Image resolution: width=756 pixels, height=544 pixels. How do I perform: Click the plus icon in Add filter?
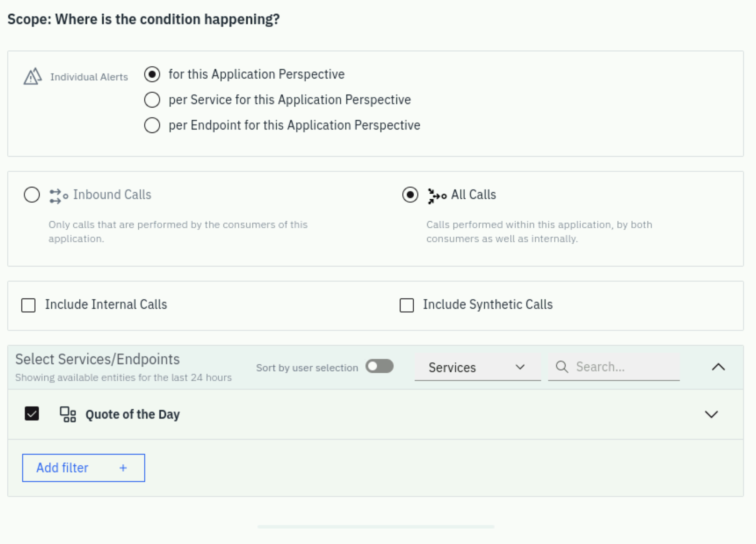click(123, 468)
